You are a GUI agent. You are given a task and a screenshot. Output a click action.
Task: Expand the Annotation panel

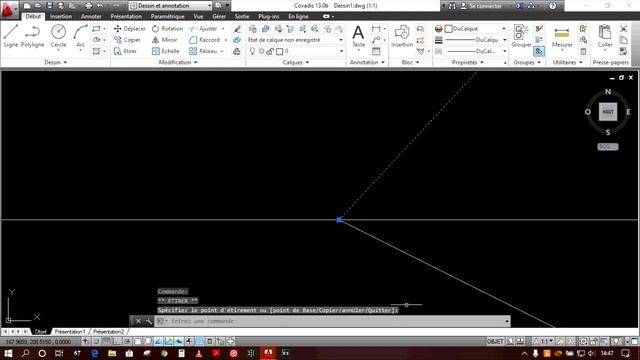(x=367, y=62)
